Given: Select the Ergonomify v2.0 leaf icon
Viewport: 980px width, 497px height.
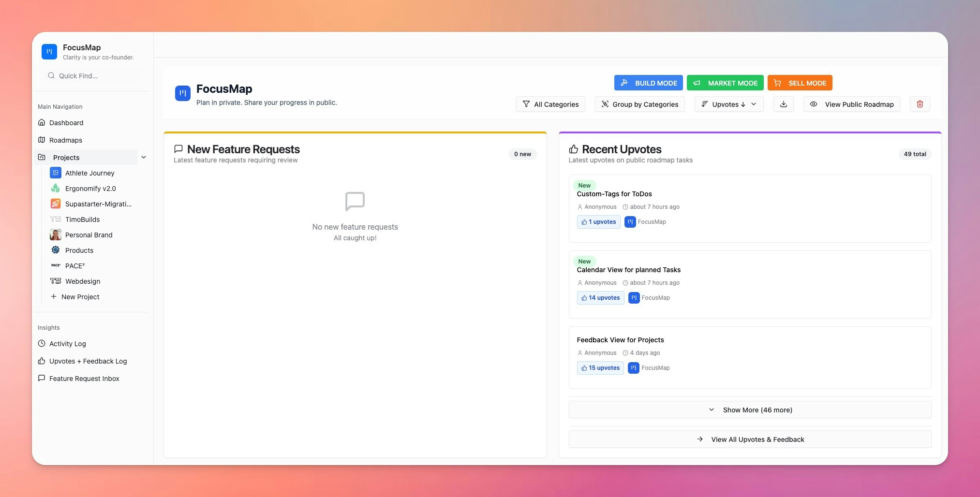Looking at the screenshot, I should click(56, 188).
